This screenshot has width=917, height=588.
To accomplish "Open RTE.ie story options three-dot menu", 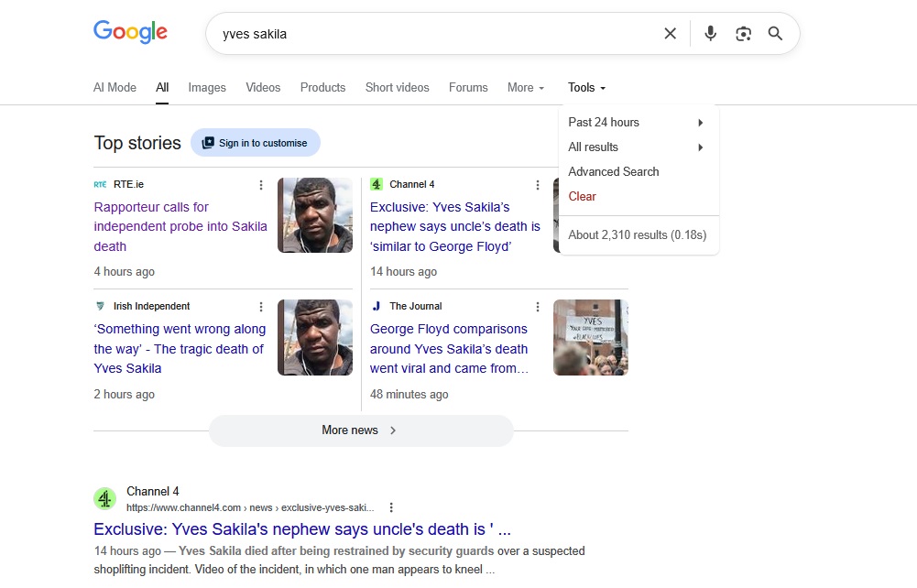I will click(x=261, y=185).
